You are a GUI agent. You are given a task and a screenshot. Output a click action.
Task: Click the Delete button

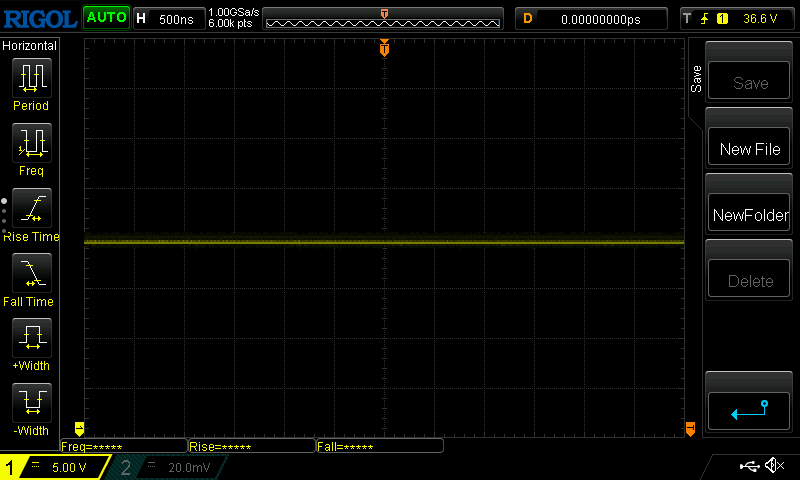(x=748, y=279)
